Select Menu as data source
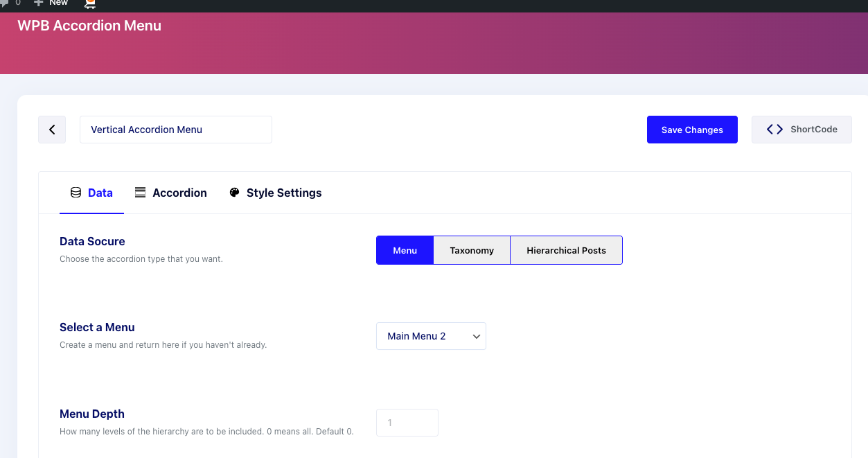The height and width of the screenshot is (458, 868). coord(405,250)
